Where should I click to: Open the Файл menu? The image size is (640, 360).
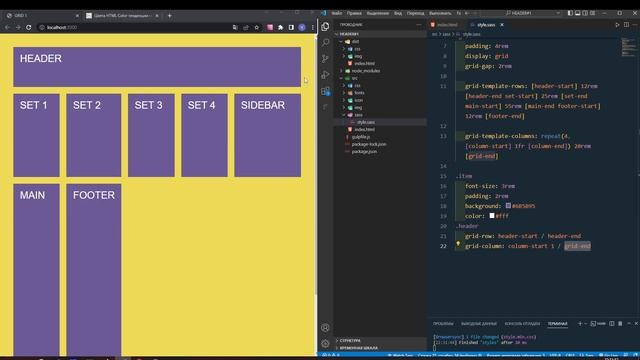[337, 13]
